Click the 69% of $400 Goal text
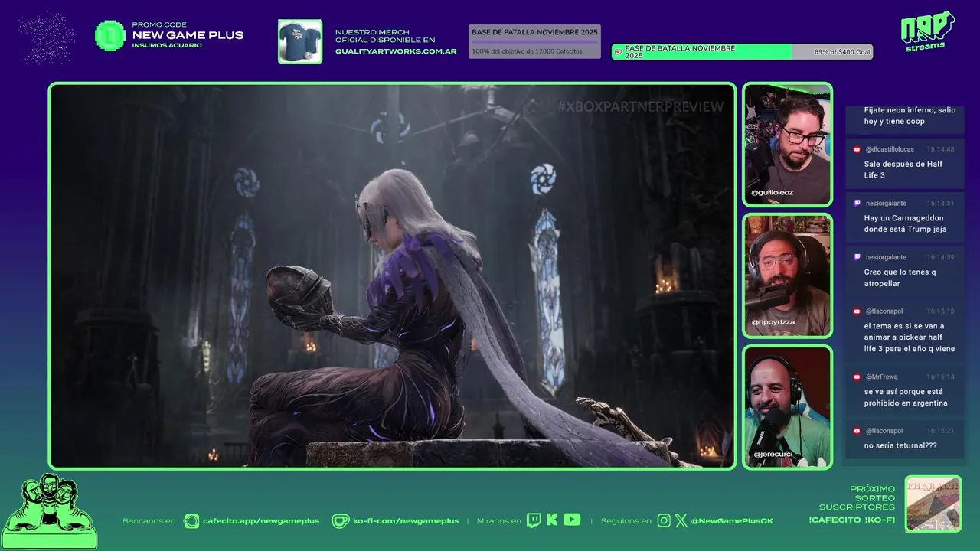The height and width of the screenshot is (551, 980). pos(842,52)
